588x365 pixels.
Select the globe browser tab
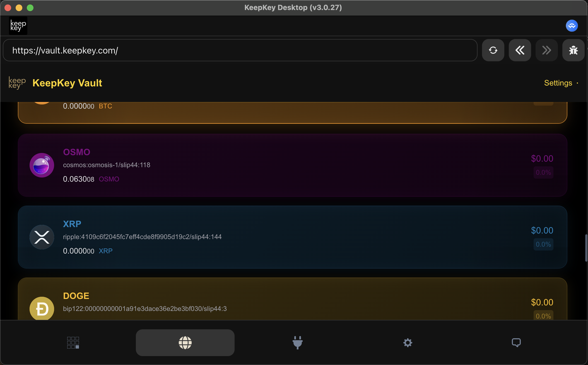(x=185, y=343)
